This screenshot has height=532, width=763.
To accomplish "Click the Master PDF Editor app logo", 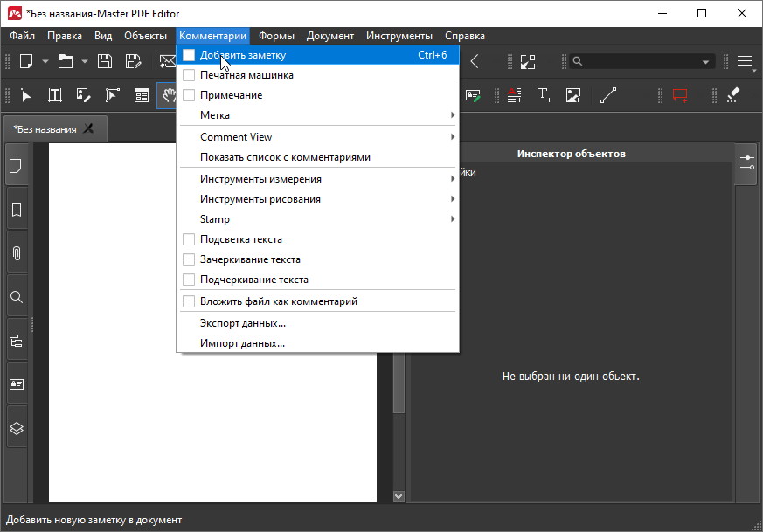I will coord(15,13).
